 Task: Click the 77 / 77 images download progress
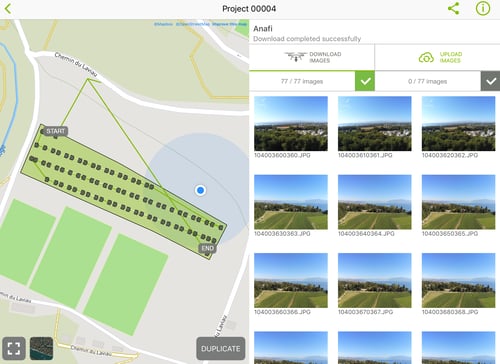point(302,81)
